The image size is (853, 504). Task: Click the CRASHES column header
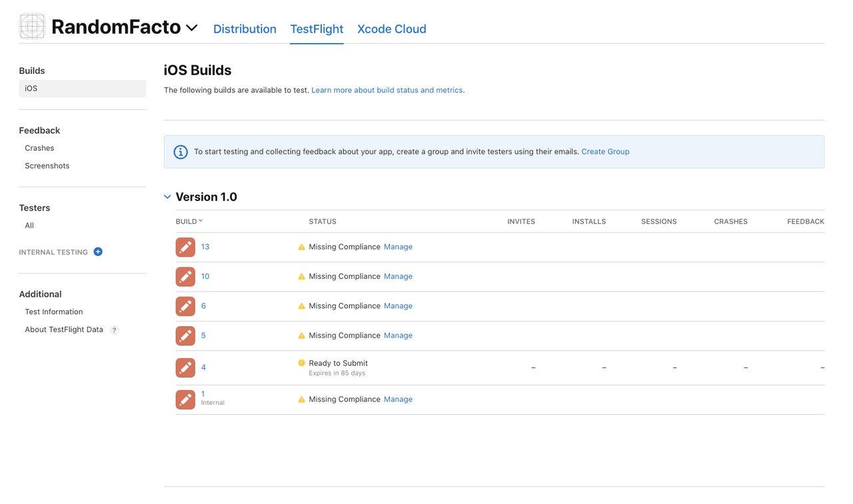tap(730, 222)
